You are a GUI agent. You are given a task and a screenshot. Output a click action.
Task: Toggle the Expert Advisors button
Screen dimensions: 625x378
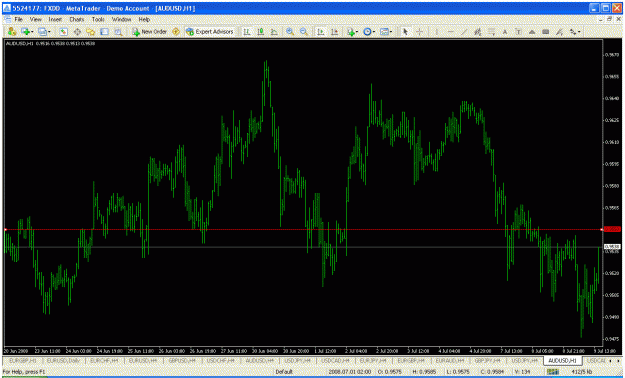coord(210,32)
